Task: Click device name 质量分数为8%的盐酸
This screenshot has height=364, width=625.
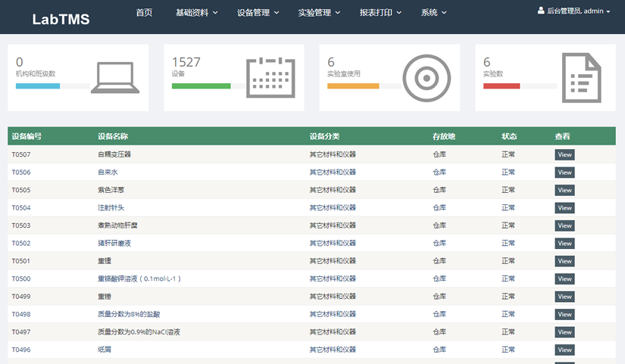Action: 129,314
